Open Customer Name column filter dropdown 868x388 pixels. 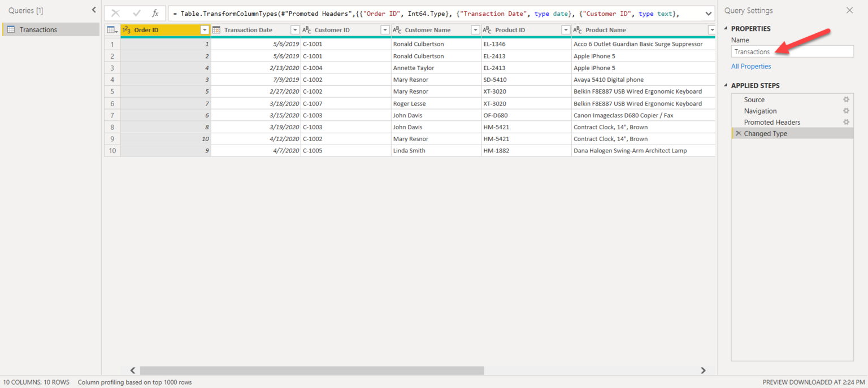pyautogui.click(x=475, y=30)
